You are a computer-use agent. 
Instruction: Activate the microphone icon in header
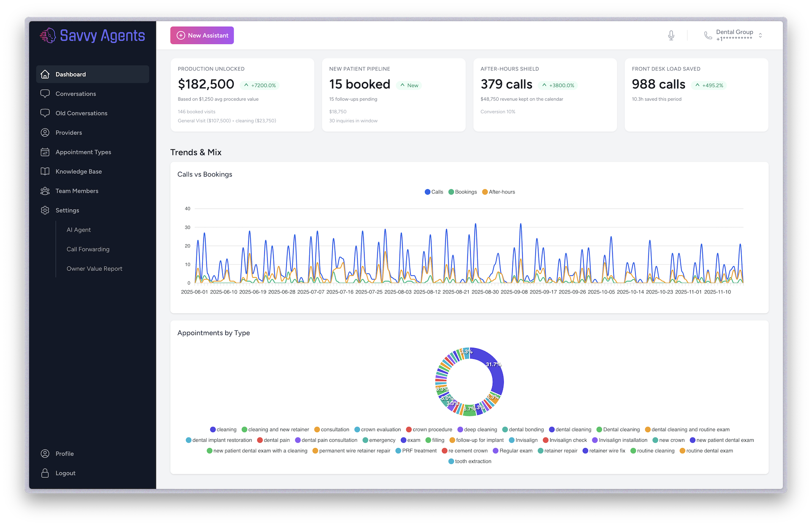coord(671,35)
